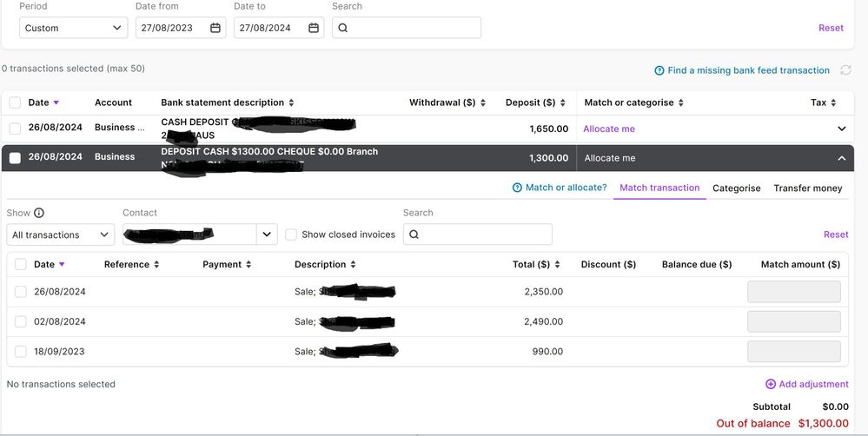Open the Period Custom dropdown

click(73, 28)
